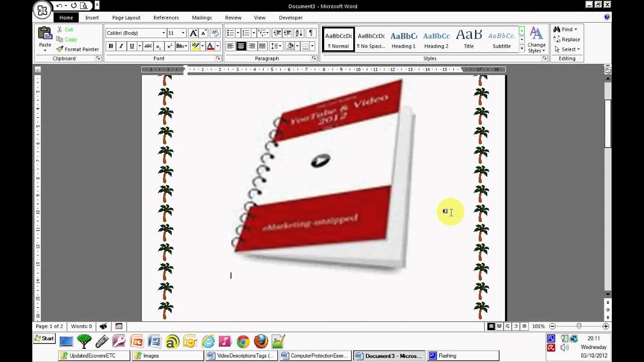Open the Mailings ribbon tab
Screen dimensions: 644x362
point(202,18)
